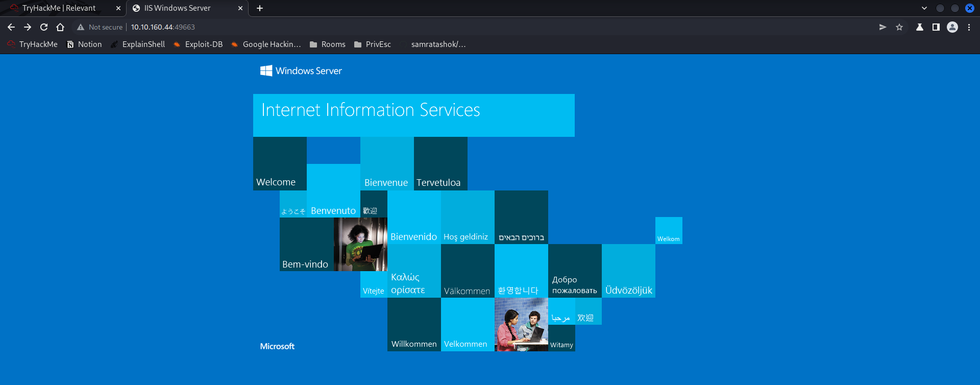Click the Welkom tile
Image resolution: width=980 pixels, height=385 pixels.
click(669, 231)
